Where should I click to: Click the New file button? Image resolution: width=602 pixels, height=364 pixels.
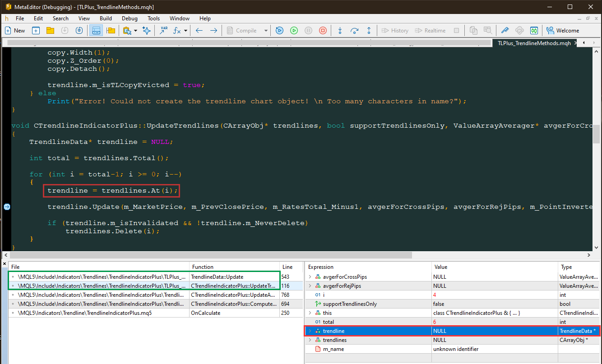coord(15,30)
